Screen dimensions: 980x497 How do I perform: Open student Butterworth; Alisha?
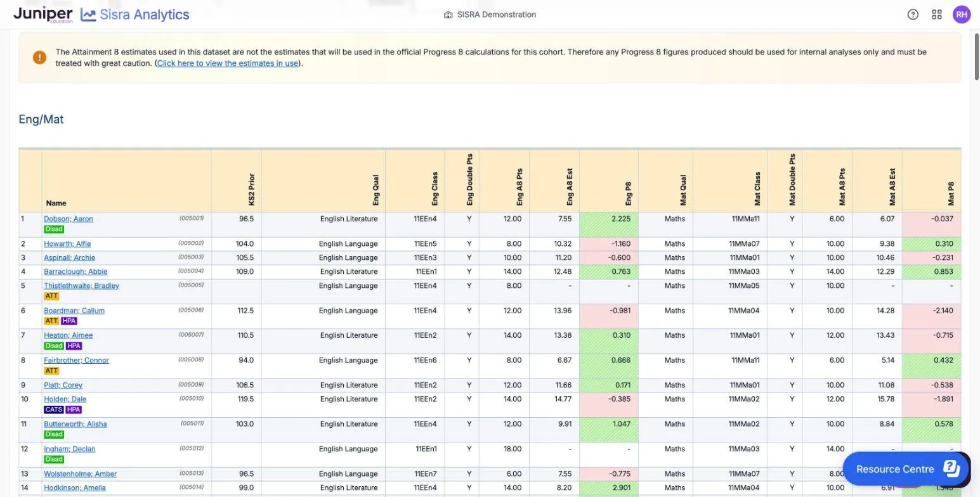coord(75,424)
